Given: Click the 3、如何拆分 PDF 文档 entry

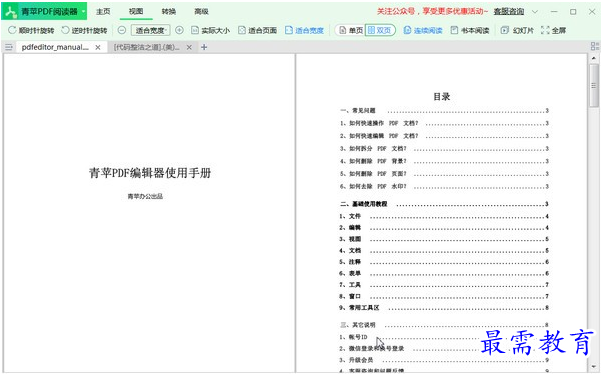Looking at the screenshot, I should [x=444, y=149].
